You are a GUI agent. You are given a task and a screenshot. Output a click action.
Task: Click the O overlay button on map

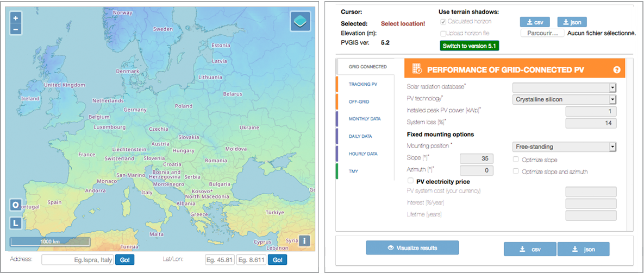tap(16, 205)
